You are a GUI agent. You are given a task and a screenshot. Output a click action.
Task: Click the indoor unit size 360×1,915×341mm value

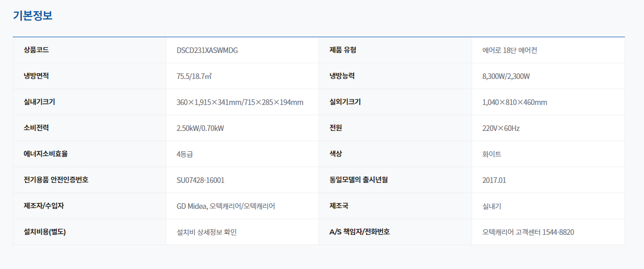pyautogui.click(x=240, y=102)
